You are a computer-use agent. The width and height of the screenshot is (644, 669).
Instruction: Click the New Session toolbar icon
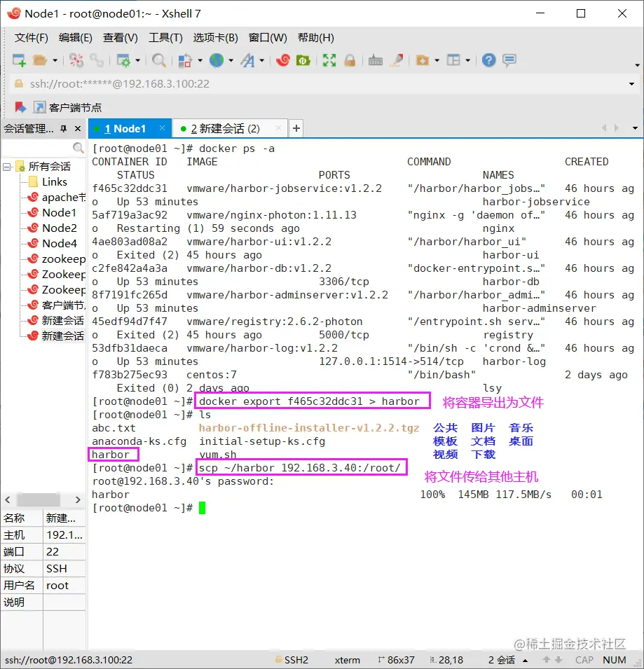(19, 60)
